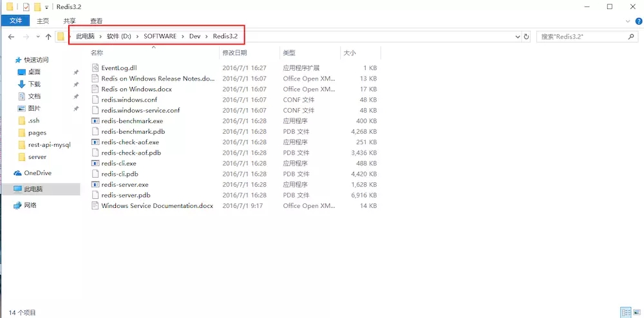The width and height of the screenshot is (644, 318).
Task: Select redis-benchmark.exe application icon
Action: click(x=95, y=121)
